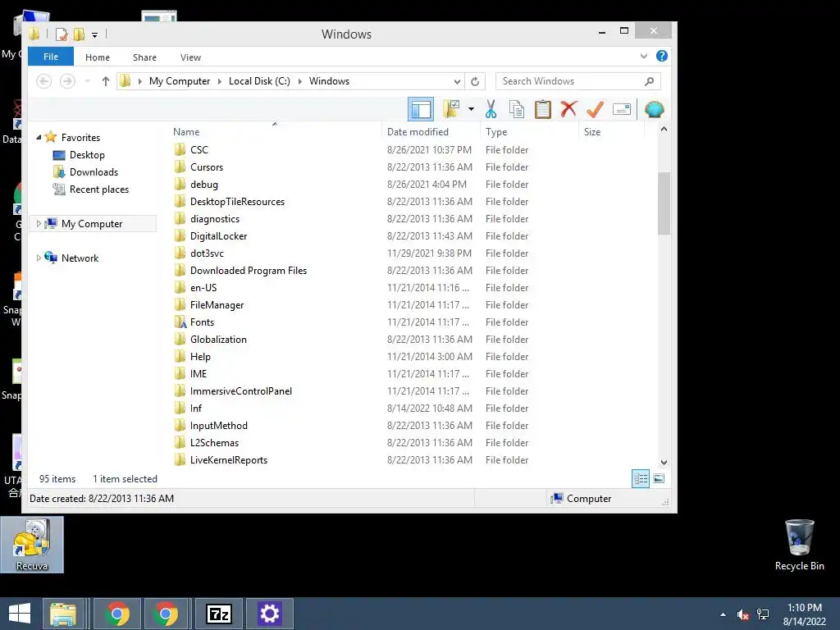Open the Recycle Bin desktop icon
This screenshot has height=630, width=840.
click(799, 545)
